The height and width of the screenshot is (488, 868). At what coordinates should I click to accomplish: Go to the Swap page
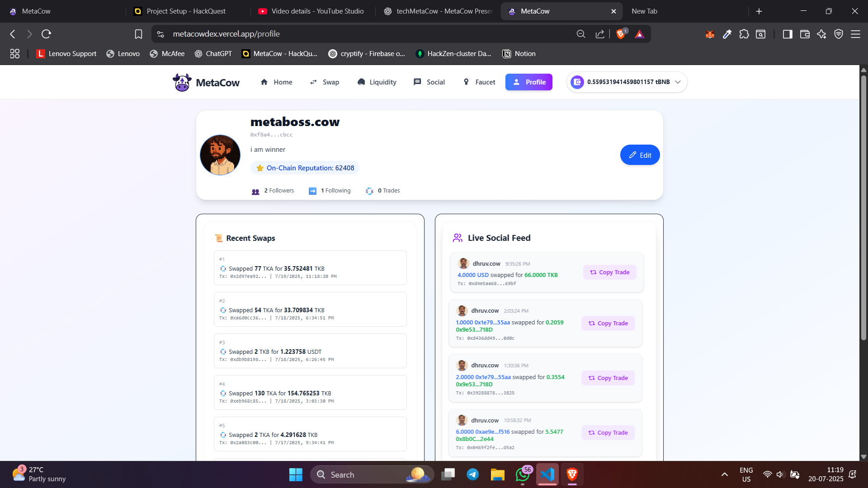[325, 82]
